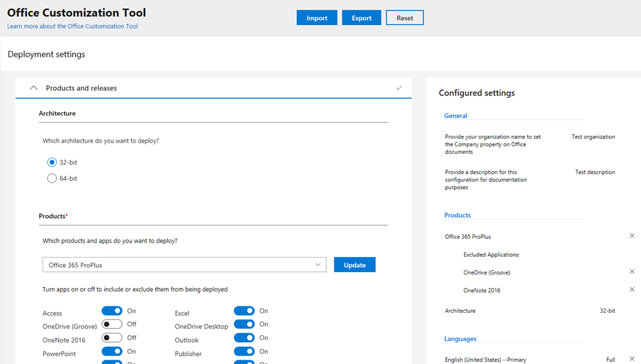This screenshot has width=641, height=364.
Task: Click the Excluded Applications label
Action: [x=491, y=255]
